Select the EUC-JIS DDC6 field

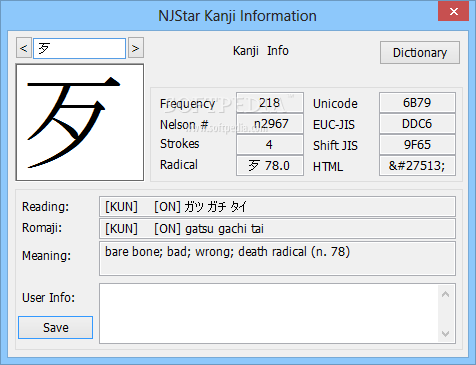pos(417,124)
